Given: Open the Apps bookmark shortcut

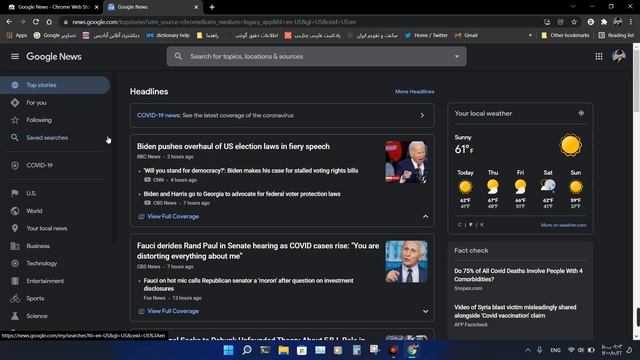Looking at the screenshot, I should click(x=17, y=36).
